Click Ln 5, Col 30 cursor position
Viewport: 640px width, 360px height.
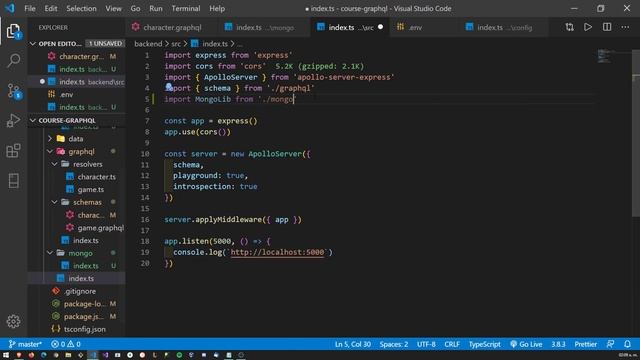tap(353, 344)
